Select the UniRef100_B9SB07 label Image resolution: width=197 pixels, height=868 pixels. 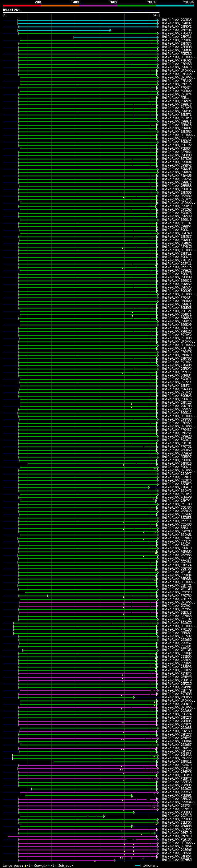[x=176, y=40]
